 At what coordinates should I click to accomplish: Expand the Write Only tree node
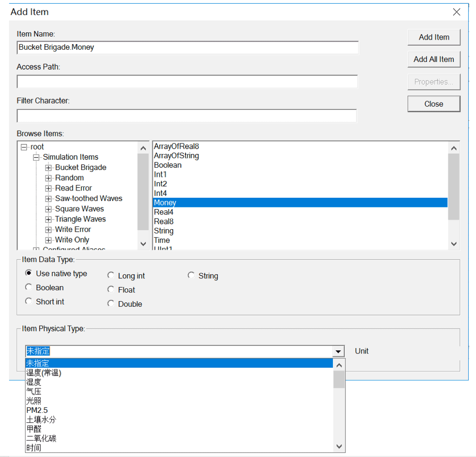point(48,240)
